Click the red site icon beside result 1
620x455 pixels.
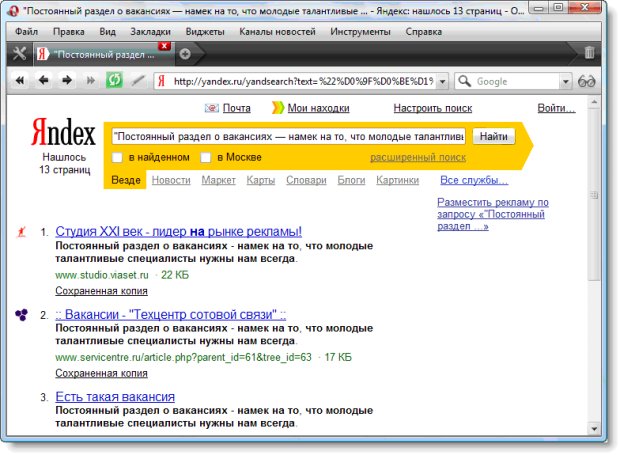(21, 232)
